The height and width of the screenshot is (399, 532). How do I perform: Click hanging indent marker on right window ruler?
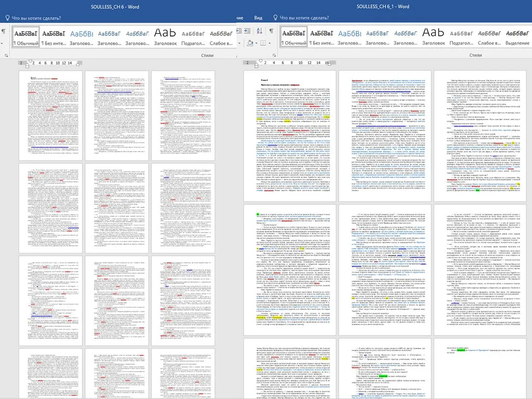(256, 65)
